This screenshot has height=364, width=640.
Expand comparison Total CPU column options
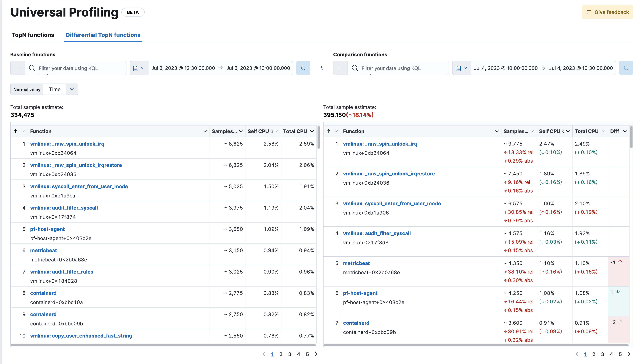coord(604,131)
